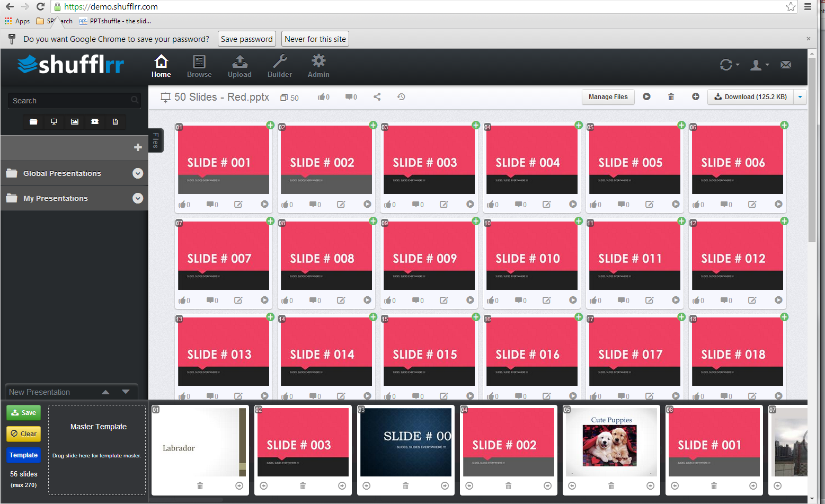Click the Manage Files button
Screen dimensions: 825x504
[x=608, y=97]
